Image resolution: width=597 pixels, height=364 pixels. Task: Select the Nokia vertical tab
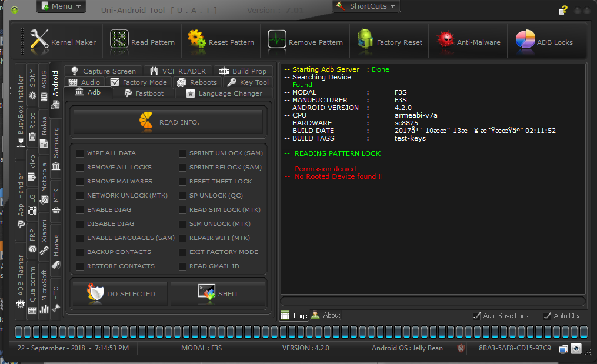click(x=44, y=131)
